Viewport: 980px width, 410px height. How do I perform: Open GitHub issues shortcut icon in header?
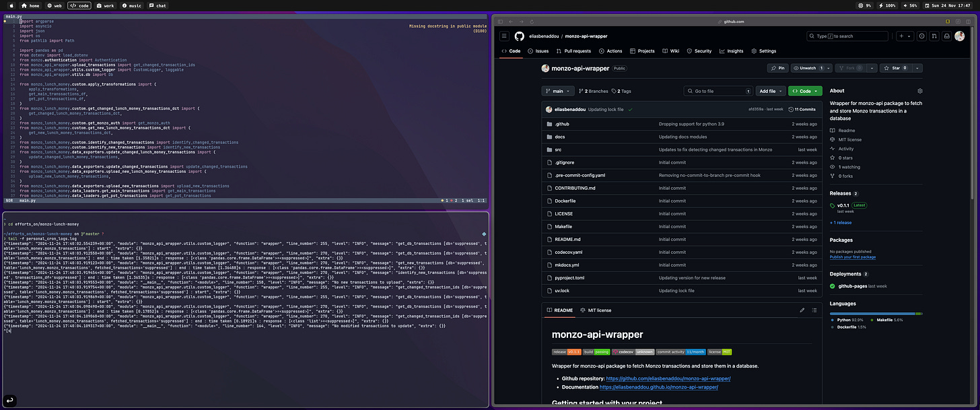(x=922, y=36)
